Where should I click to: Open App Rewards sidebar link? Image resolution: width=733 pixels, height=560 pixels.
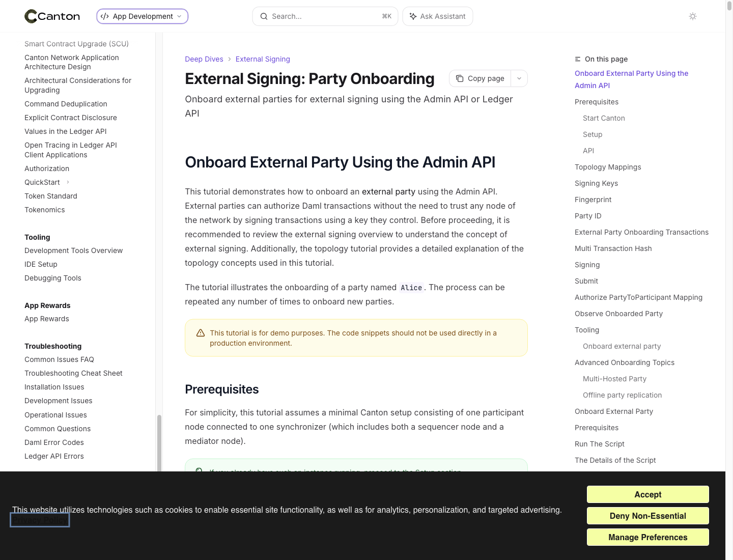click(x=47, y=319)
